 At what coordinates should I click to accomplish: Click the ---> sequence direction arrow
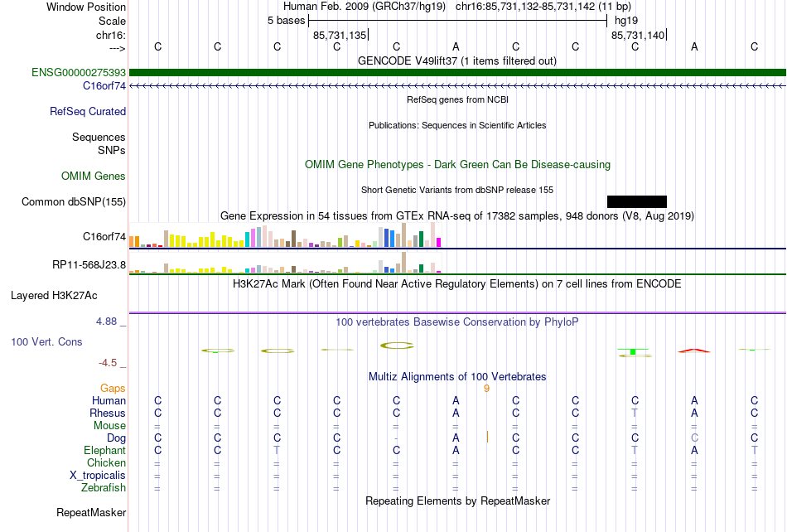click(118, 48)
